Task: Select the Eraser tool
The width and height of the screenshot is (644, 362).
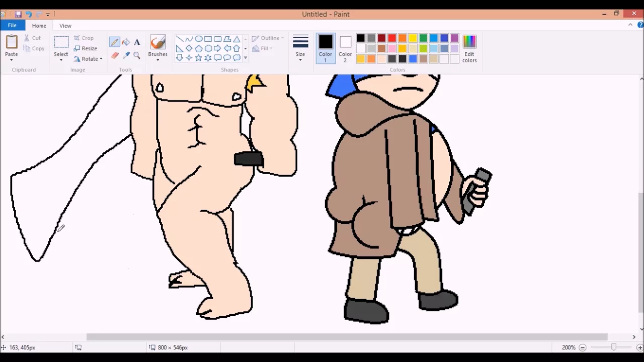Action: [115, 55]
